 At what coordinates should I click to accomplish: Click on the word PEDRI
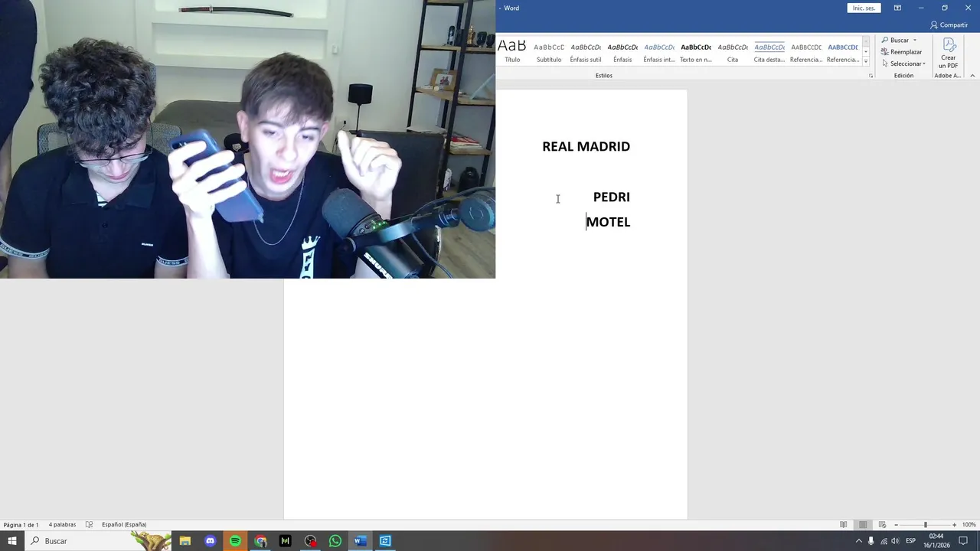(612, 197)
